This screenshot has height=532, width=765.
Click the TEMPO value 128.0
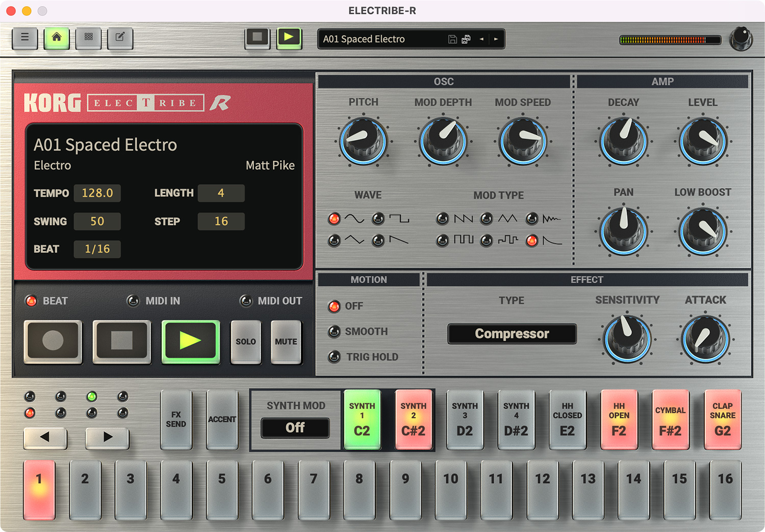point(97,193)
